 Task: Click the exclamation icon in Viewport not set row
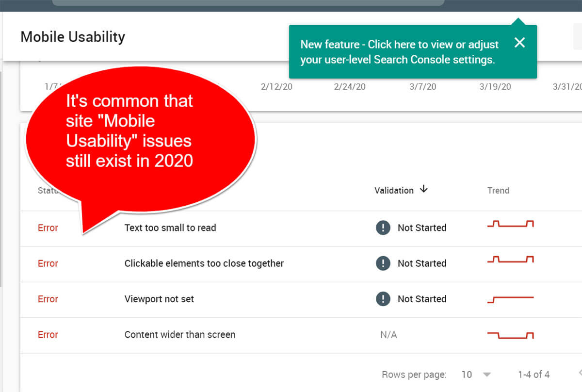click(x=383, y=299)
